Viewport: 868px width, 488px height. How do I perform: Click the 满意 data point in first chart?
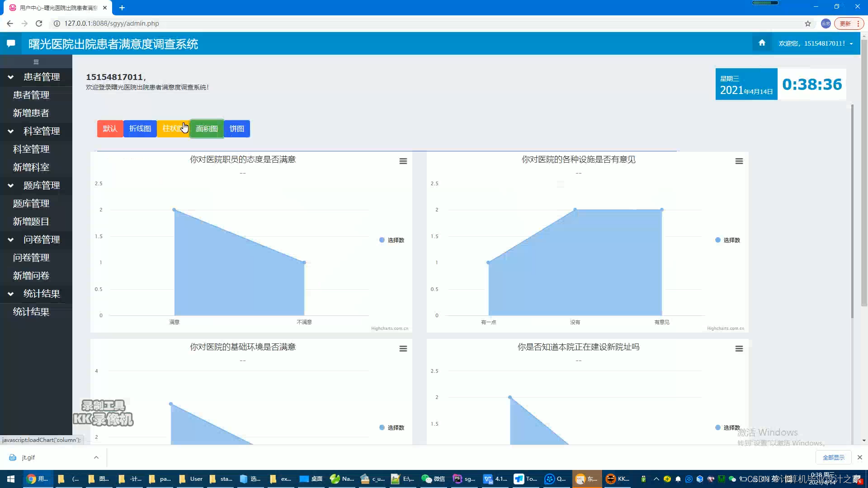[175, 210]
